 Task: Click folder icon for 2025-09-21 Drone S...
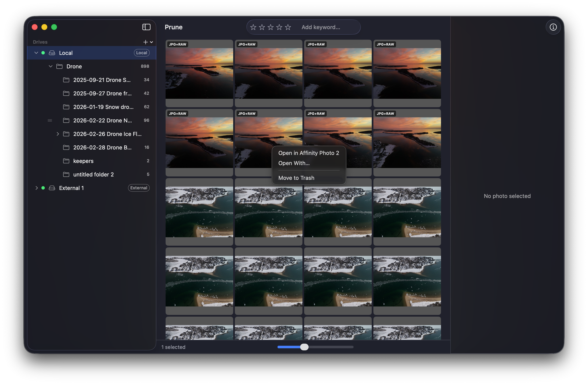(66, 80)
